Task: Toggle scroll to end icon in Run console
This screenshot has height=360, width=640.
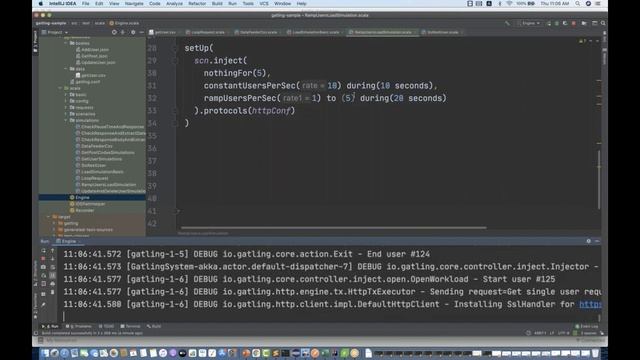Action: (53, 276)
